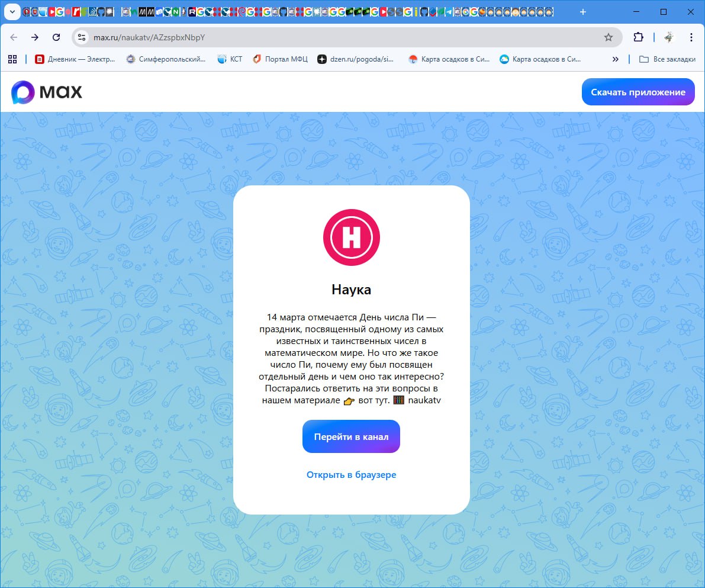Open site information icon in address bar
Screen dimensions: 705x588
pos(82,37)
